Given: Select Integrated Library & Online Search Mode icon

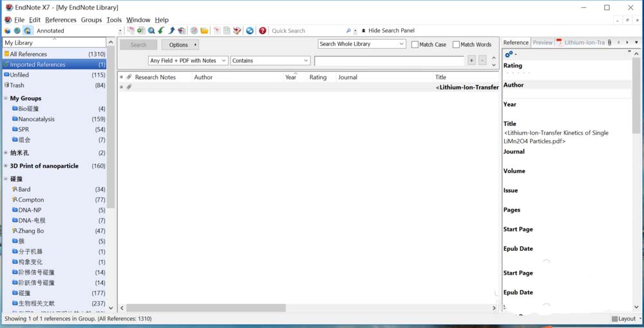Looking at the screenshot, I should [28, 31].
